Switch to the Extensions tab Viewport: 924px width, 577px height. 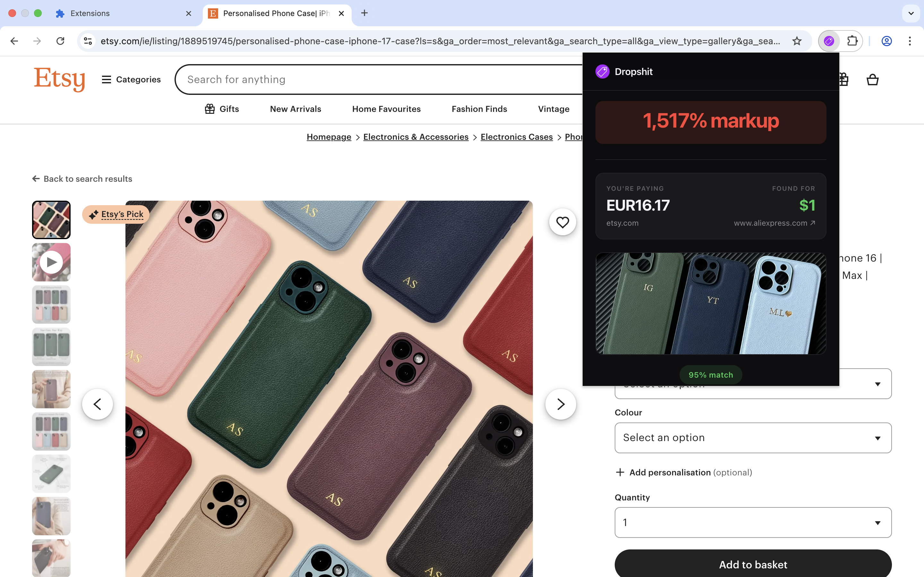coord(90,13)
